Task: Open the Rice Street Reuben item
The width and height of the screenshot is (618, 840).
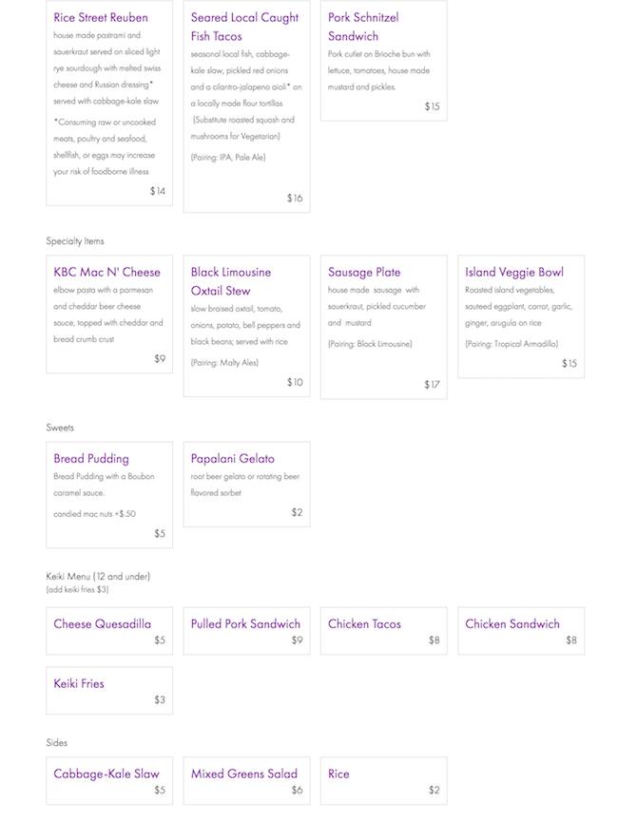Action: point(101,18)
